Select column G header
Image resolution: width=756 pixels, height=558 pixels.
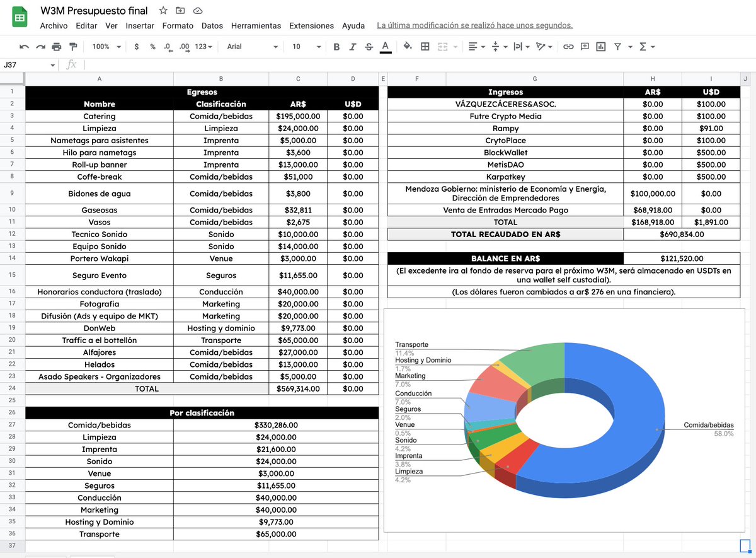pos(535,79)
